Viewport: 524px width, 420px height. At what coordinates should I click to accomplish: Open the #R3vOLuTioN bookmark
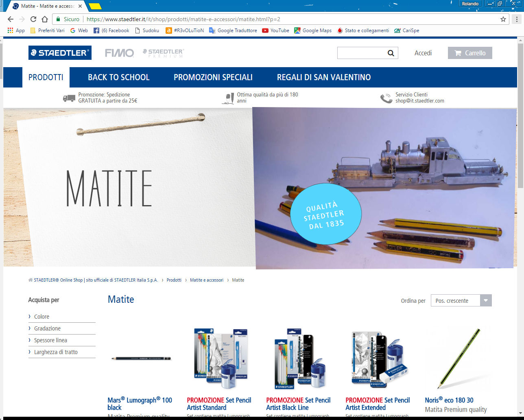(185, 31)
